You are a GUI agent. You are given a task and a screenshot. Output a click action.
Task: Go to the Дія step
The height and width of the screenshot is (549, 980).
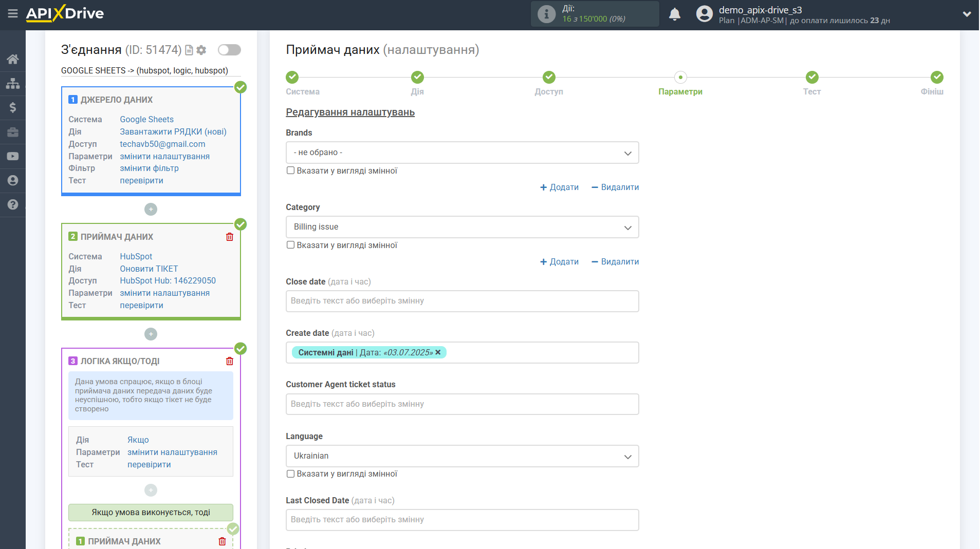[x=417, y=77]
